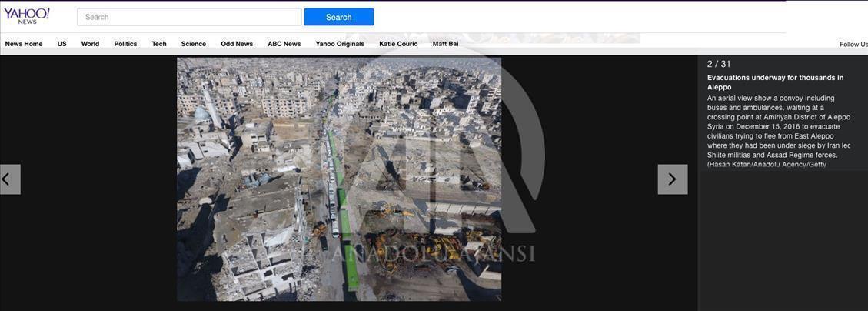Visit the Matt Bai page
Viewport: 868px width, 311px height.
click(445, 44)
